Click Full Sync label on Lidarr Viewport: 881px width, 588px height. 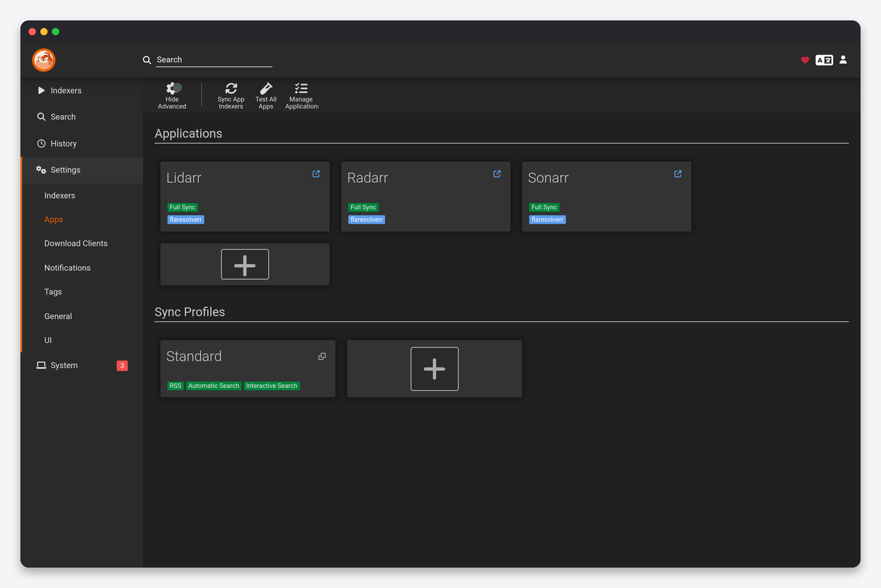182,207
